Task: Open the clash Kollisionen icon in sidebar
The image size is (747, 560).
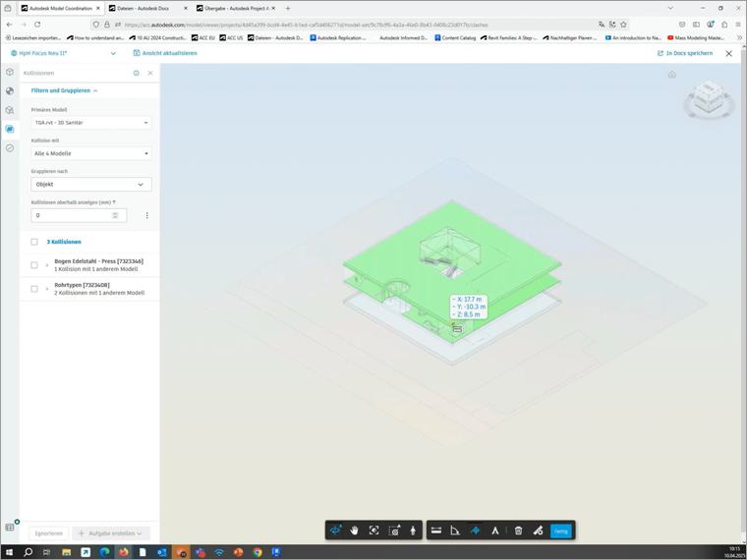Action: click(x=10, y=129)
